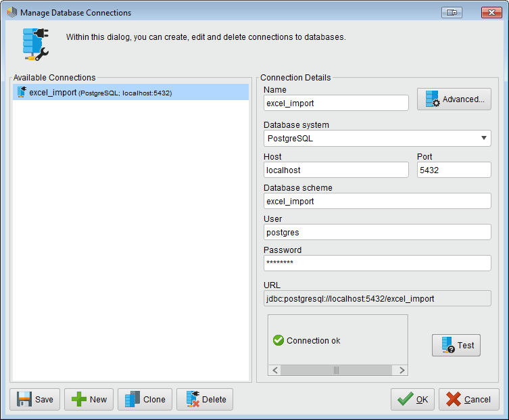Image resolution: width=509 pixels, height=420 pixels.
Task: Click the title bar toggle icon button
Action: (x=452, y=12)
